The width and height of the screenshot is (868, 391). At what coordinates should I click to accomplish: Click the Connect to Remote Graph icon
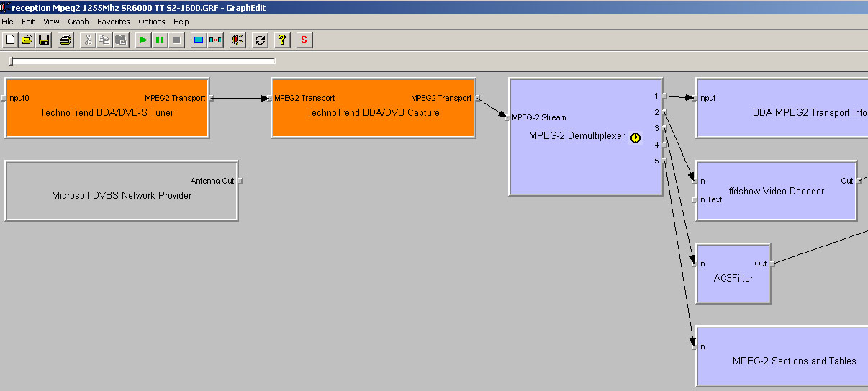tap(238, 40)
